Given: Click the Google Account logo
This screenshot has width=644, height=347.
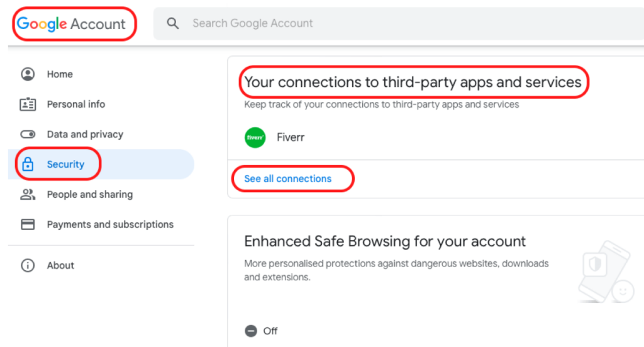Looking at the screenshot, I should (72, 24).
